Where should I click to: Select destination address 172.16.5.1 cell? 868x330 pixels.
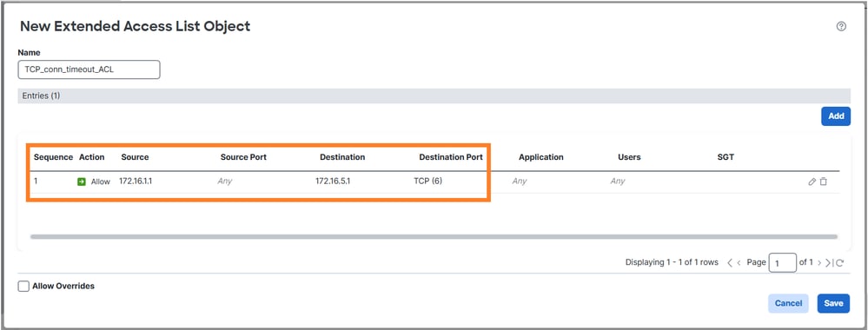(333, 181)
